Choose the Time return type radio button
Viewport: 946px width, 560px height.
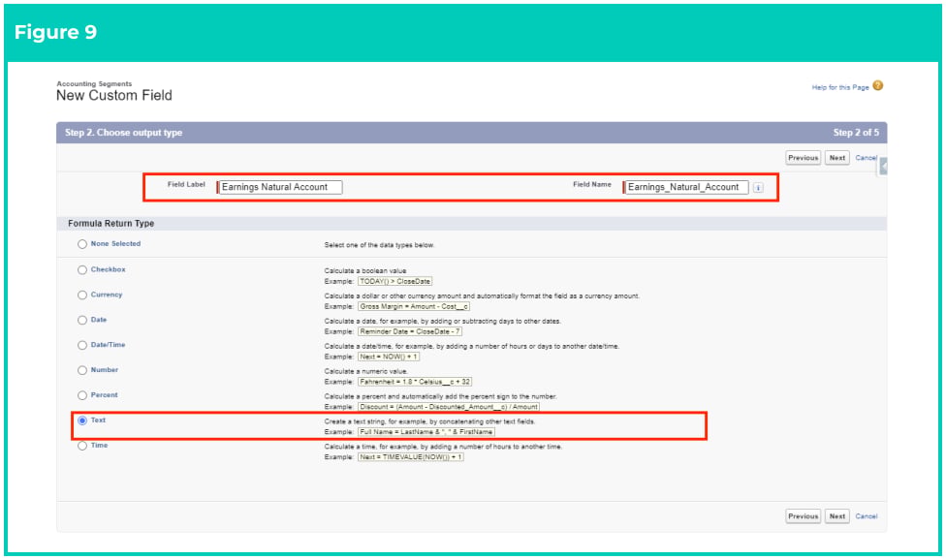82,446
